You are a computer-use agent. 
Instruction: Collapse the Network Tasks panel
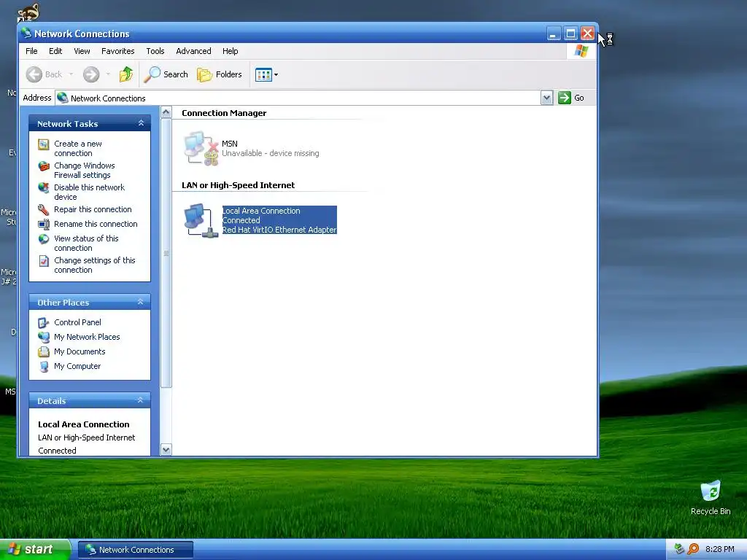coord(141,123)
